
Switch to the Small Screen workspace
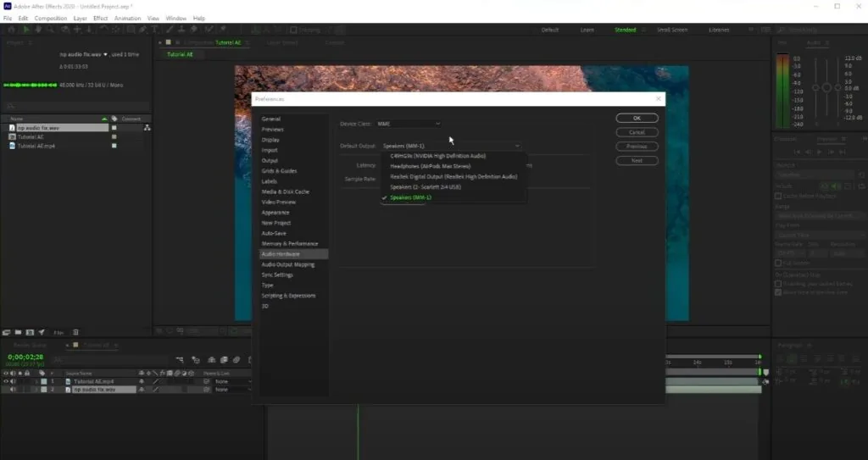tap(672, 30)
